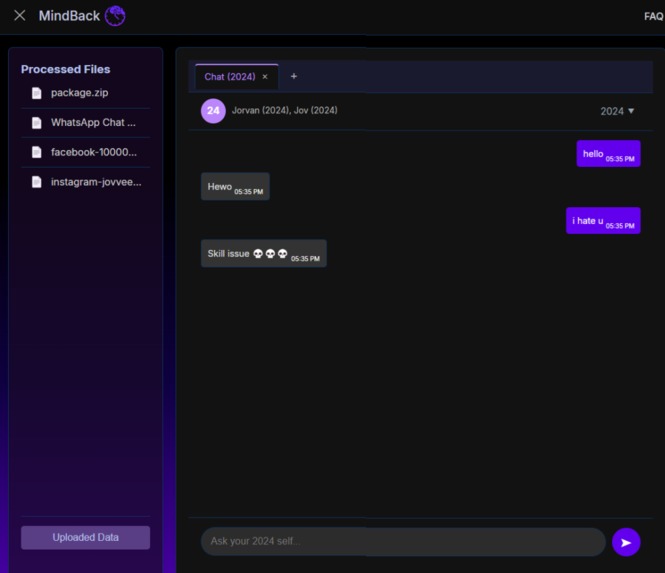Open the FAQ link
This screenshot has height=573, width=665.
(x=654, y=16)
